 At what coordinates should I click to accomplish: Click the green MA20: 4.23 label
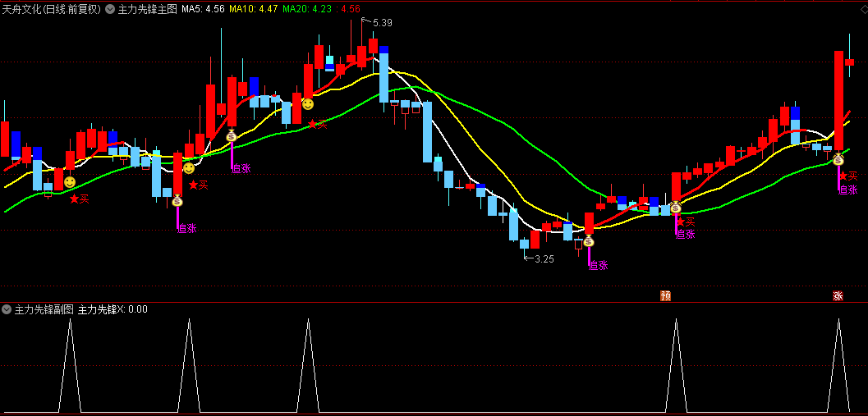[306, 9]
